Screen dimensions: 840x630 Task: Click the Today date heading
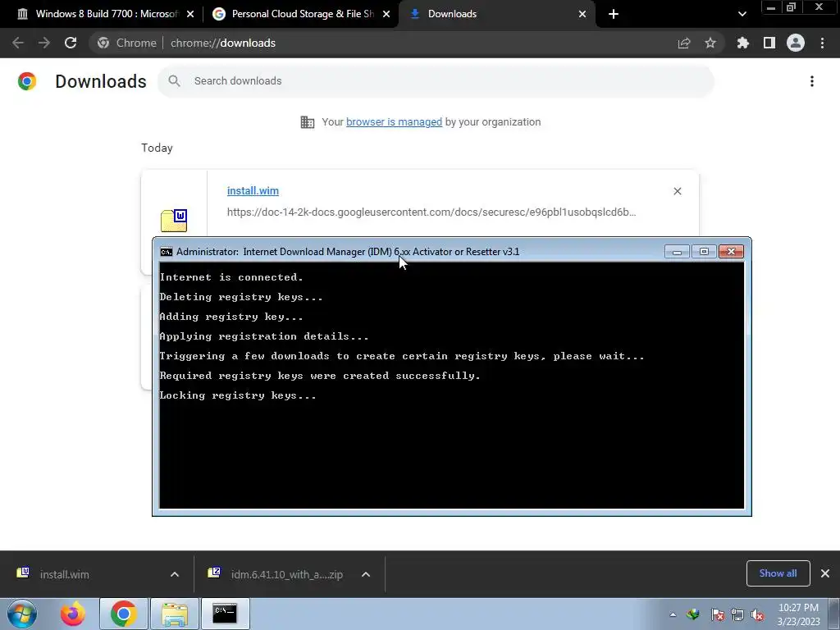tap(157, 148)
